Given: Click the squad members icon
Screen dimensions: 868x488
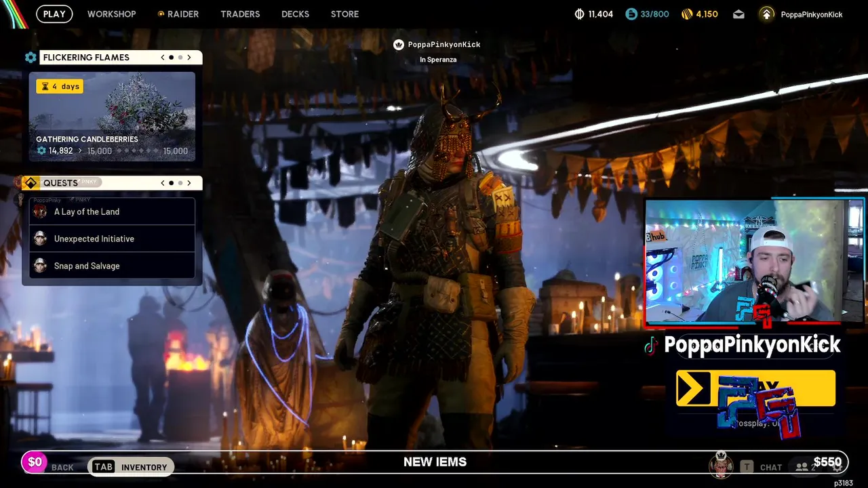Looking at the screenshot, I should click(x=803, y=467).
